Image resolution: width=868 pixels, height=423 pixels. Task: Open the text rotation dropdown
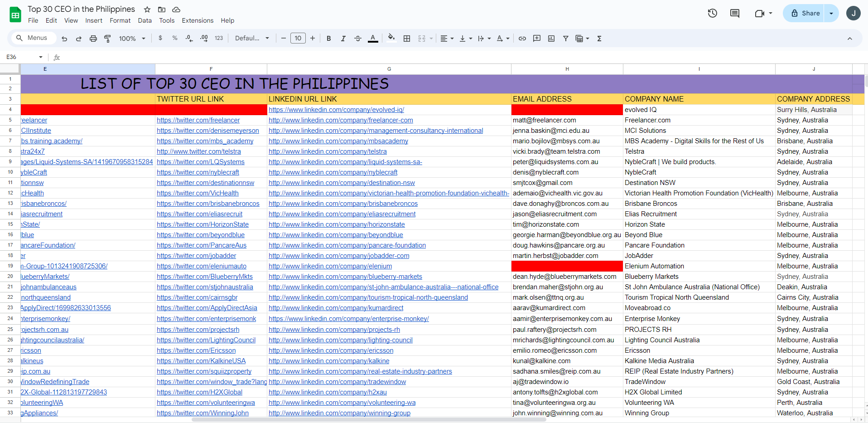click(x=503, y=39)
